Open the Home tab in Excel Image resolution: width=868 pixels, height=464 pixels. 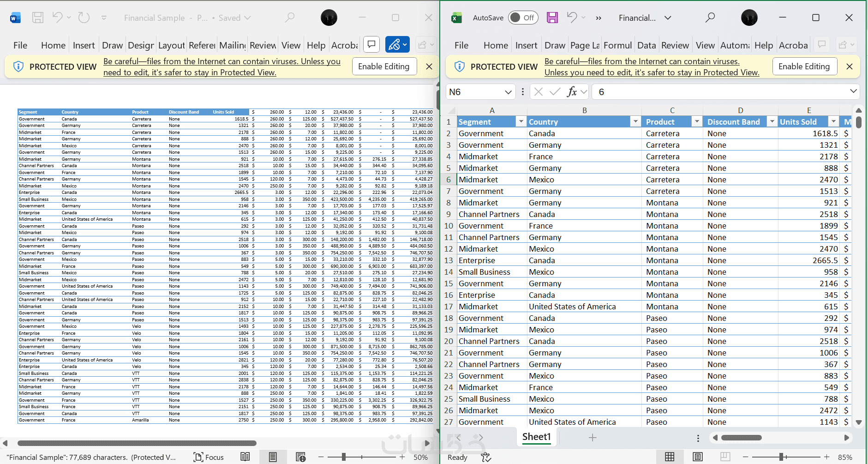click(x=496, y=45)
